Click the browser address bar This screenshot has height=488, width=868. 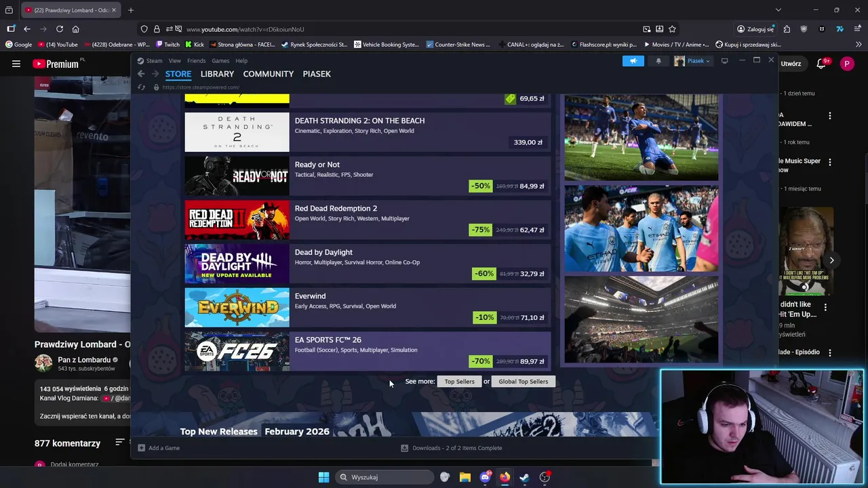pyautogui.click(x=407, y=29)
